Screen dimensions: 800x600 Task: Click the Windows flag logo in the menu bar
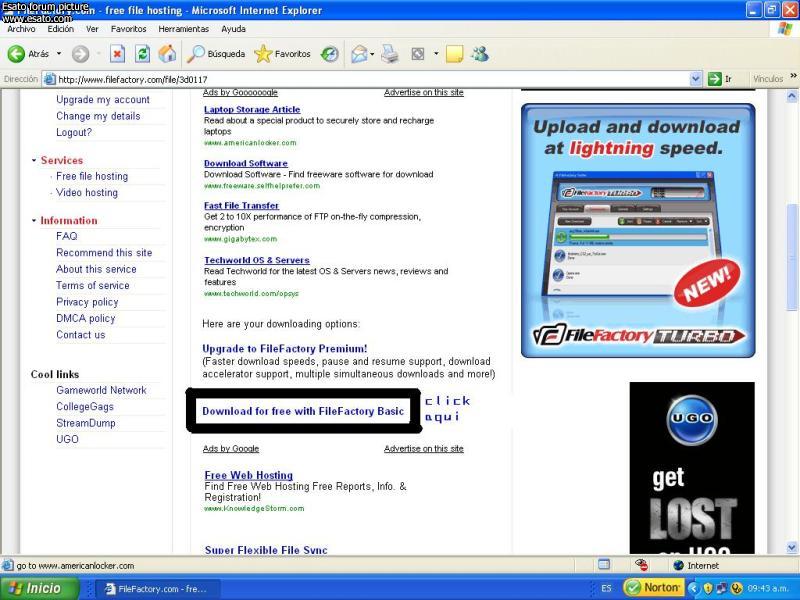click(785, 29)
